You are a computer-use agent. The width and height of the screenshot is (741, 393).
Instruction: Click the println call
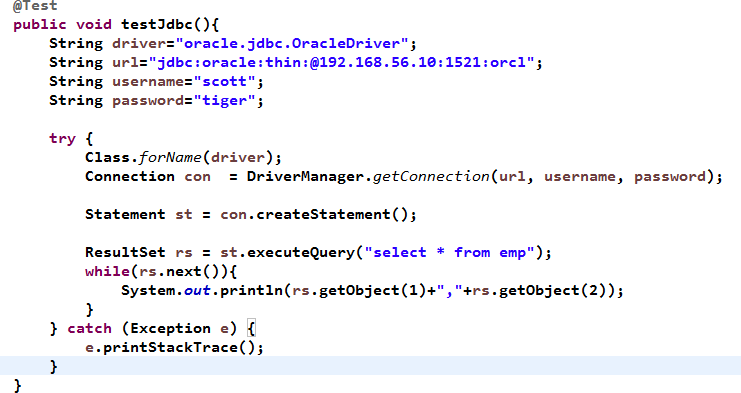tap(251, 290)
